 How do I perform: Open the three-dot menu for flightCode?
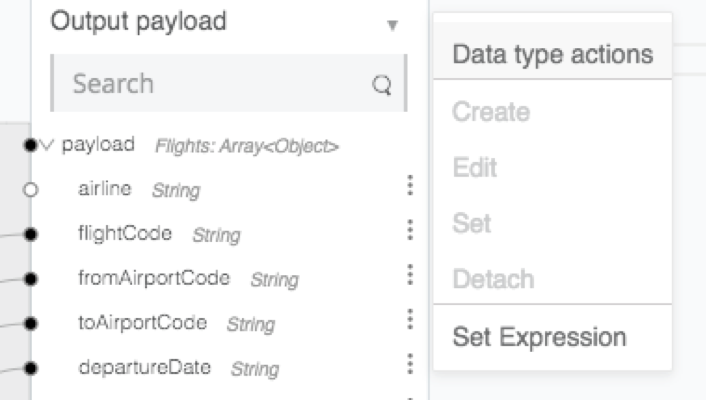(x=410, y=230)
